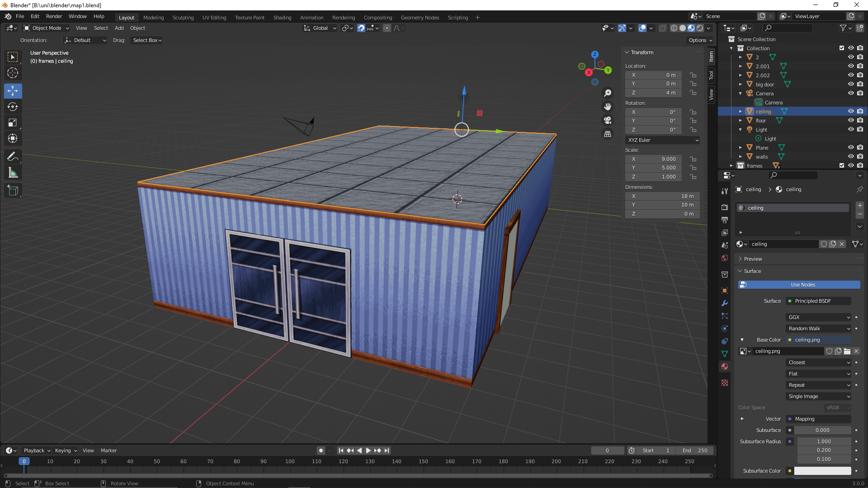Lock the Location X value
Screen dimensions: 868x488
tap(693, 75)
